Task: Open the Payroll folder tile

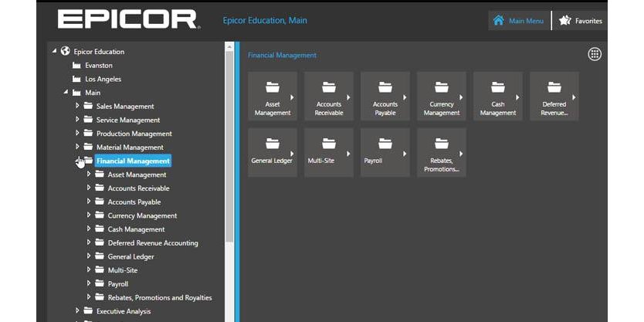Action: (x=385, y=152)
